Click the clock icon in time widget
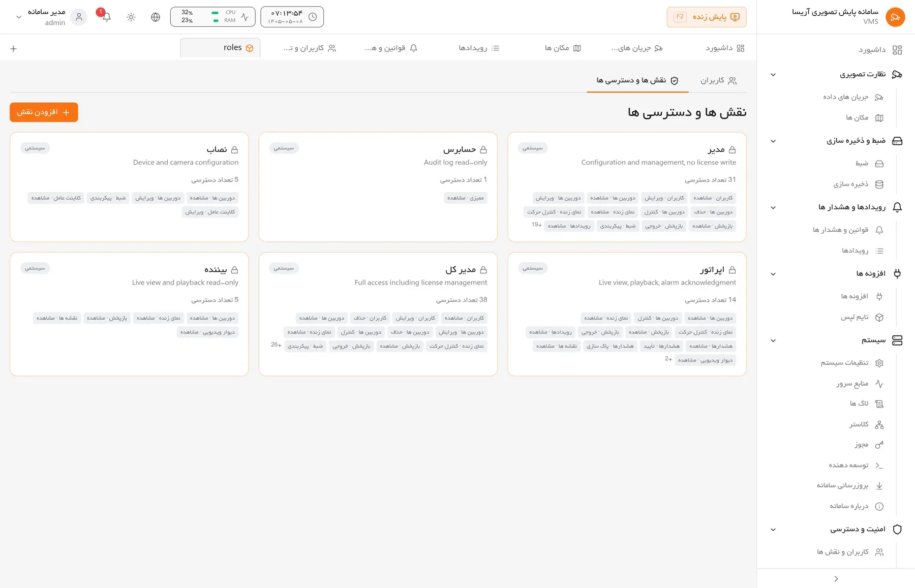The image size is (915, 588). click(x=313, y=17)
